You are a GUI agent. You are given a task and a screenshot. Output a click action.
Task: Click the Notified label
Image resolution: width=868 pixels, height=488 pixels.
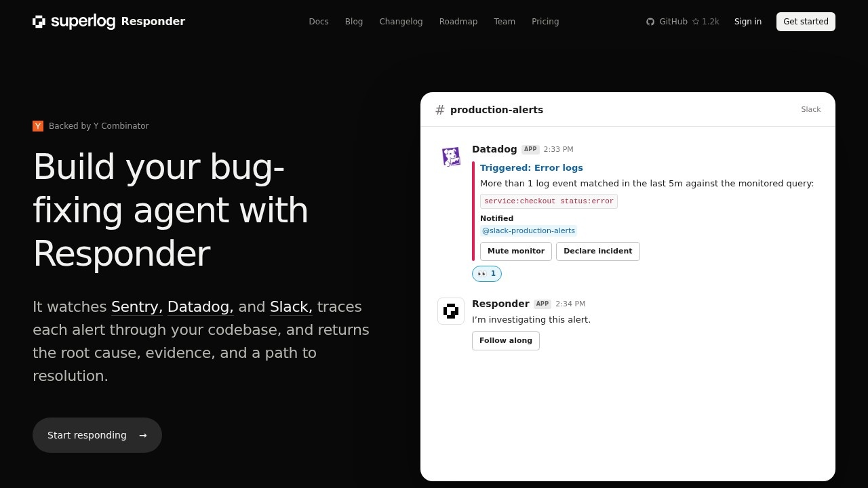pos(497,218)
